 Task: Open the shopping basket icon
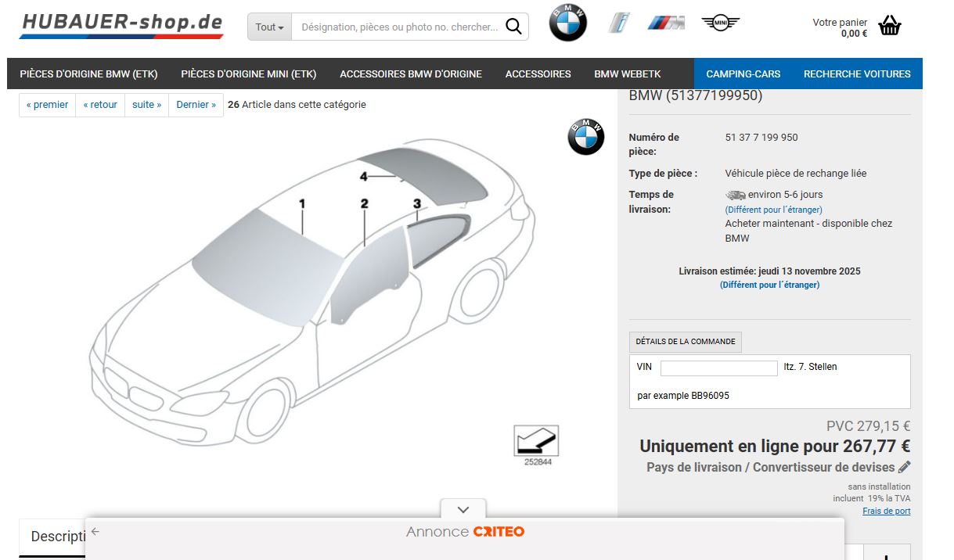click(x=890, y=26)
